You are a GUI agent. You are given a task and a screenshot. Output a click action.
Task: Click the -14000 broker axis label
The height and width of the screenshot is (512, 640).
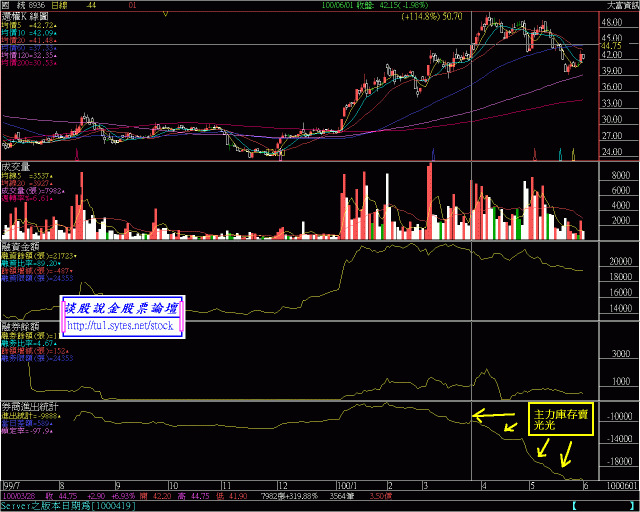click(x=619, y=439)
